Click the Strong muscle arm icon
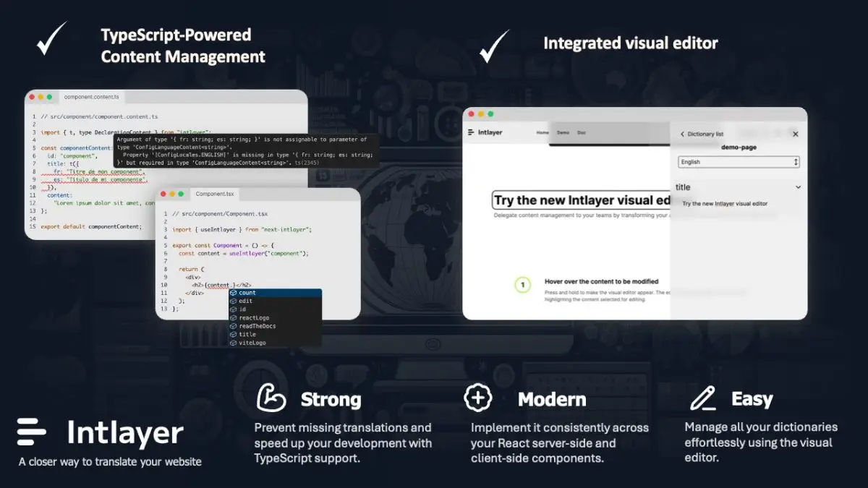The width and height of the screenshot is (868, 488). (x=272, y=398)
